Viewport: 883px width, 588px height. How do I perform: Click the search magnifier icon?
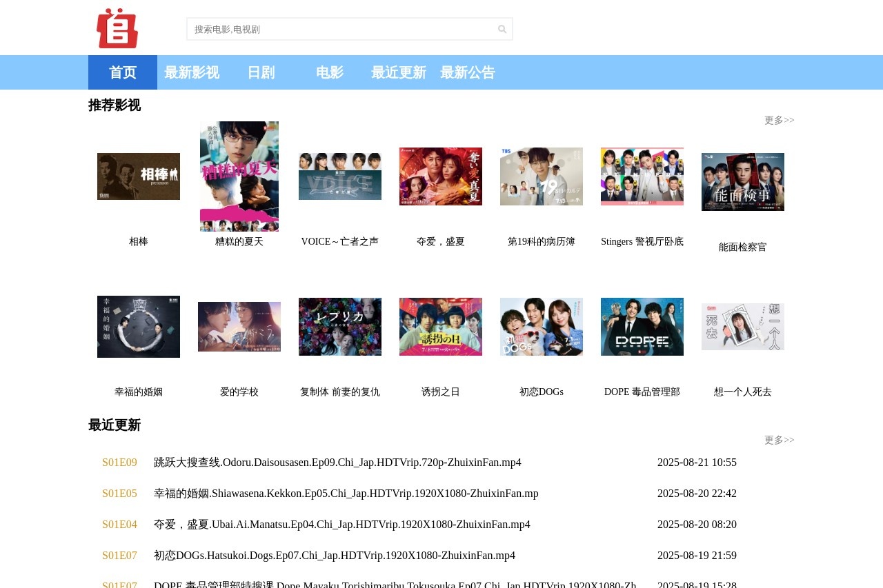(502, 29)
